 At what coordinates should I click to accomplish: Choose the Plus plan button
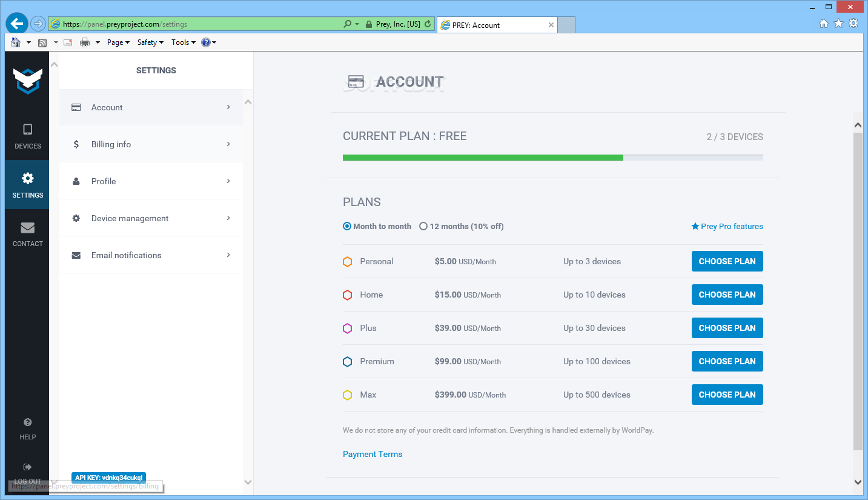(x=727, y=328)
